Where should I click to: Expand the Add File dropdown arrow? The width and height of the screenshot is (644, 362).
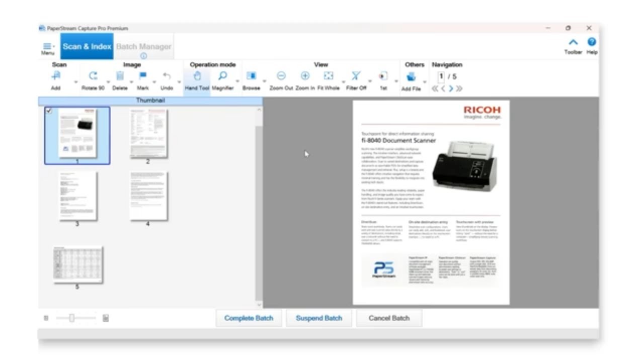[425, 82]
